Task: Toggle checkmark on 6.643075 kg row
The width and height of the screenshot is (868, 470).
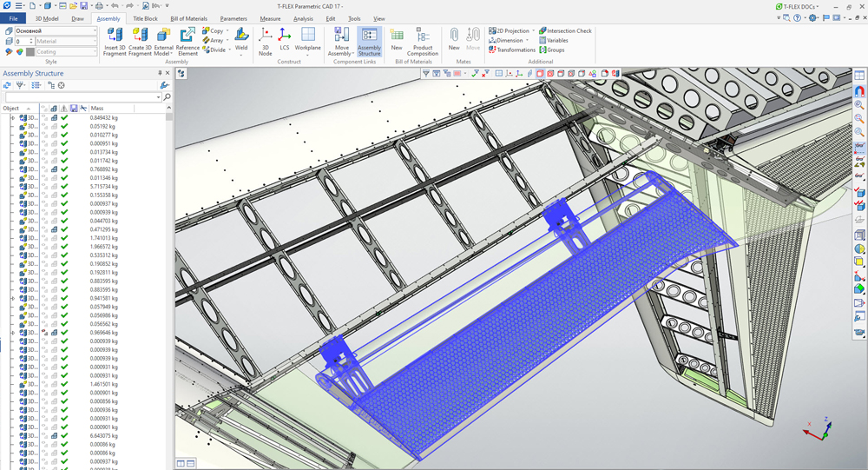Action: click(64, 435)
